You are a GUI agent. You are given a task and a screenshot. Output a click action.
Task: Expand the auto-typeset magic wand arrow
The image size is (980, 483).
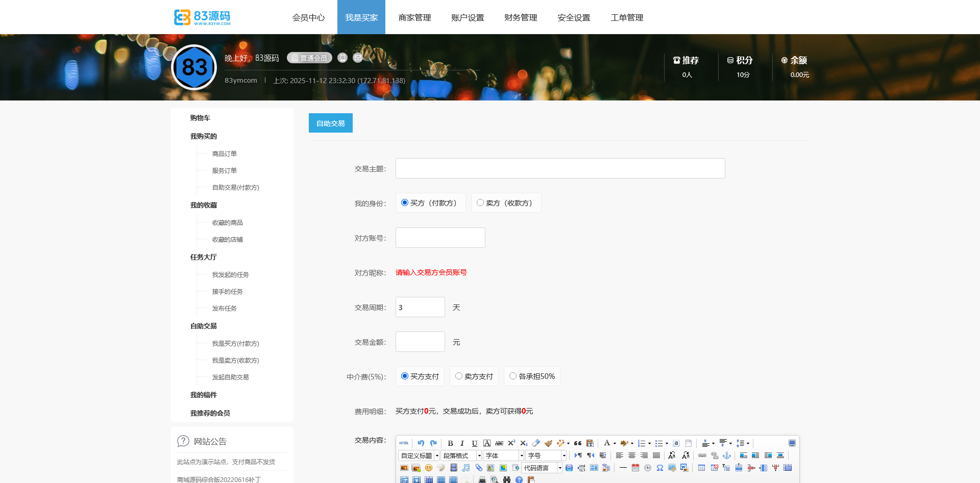pos(568,443)
